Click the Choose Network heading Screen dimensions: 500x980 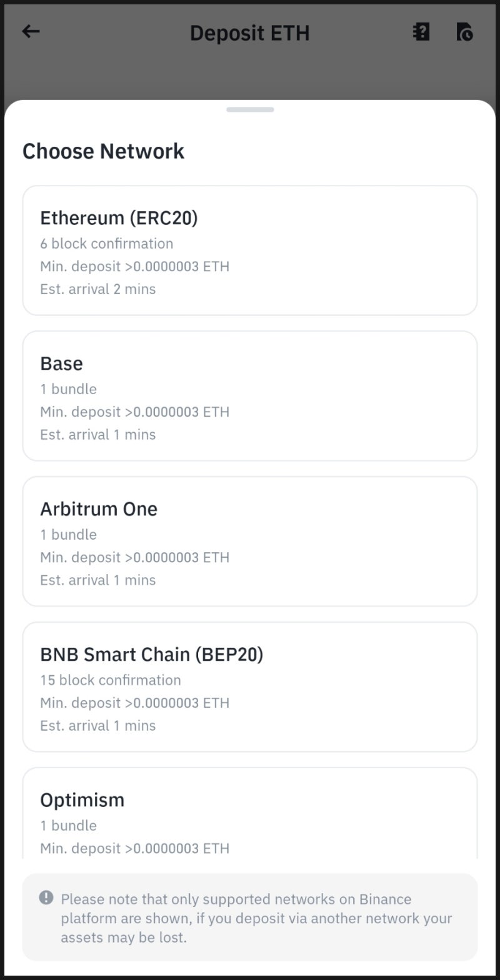[103, 151]
